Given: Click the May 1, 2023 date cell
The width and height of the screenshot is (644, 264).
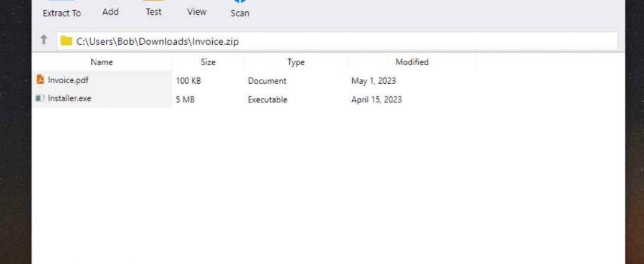Looking at the screenshot, I should tap(373, 81).
